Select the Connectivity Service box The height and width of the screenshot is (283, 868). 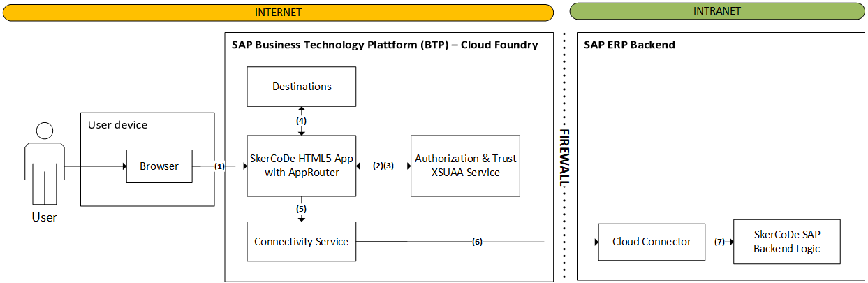pyautogui.click(x=302, y=242)
